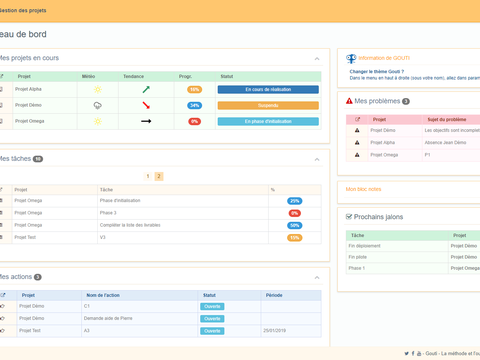Click the 15% badge for V3 task
The height and width of the screenshot is (360, 480).
click(x=295, y=238)
